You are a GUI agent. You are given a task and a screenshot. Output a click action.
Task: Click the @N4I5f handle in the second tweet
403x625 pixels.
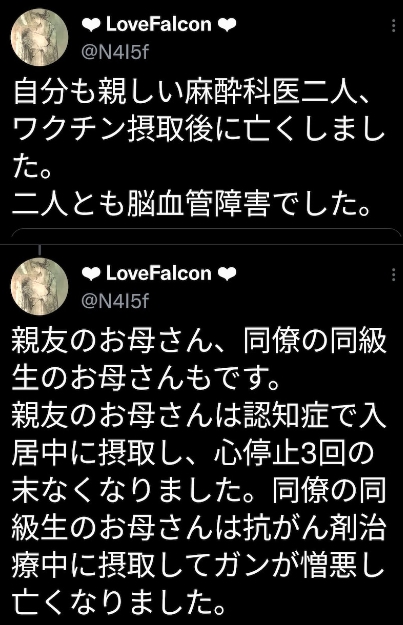tap(115, 301)
